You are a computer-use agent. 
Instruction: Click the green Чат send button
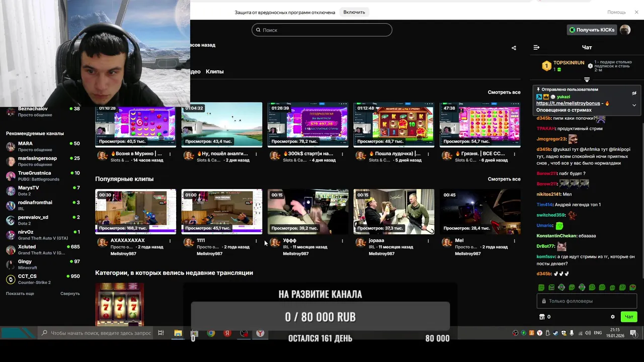[629, 317]
